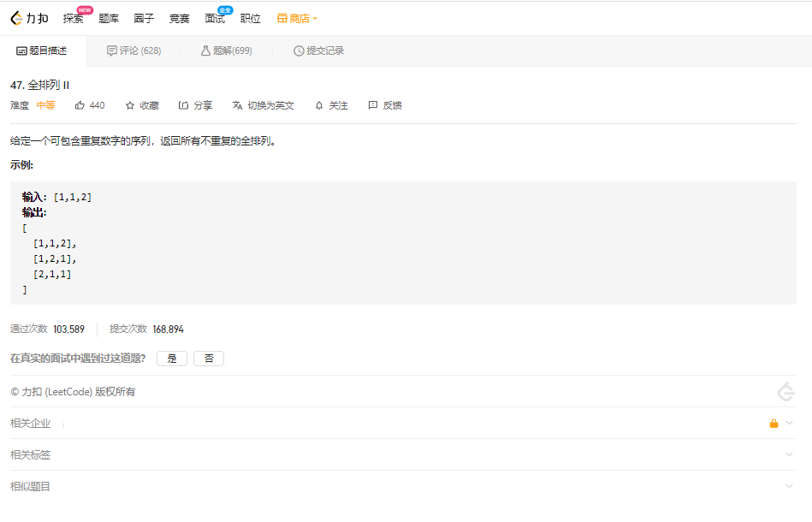Click the 通过次数 103,589 stat

click(x=47, y=329)
